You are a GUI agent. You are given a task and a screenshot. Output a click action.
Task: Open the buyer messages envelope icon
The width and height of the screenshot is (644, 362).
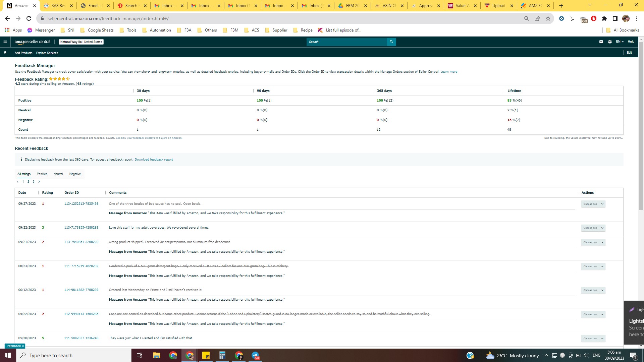point(601,42)
